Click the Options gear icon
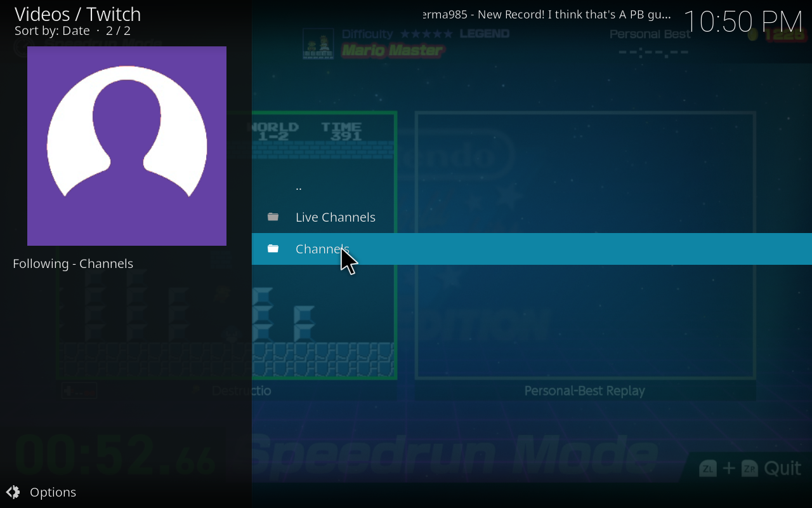The image size is (812, 508). click(13, 492)
